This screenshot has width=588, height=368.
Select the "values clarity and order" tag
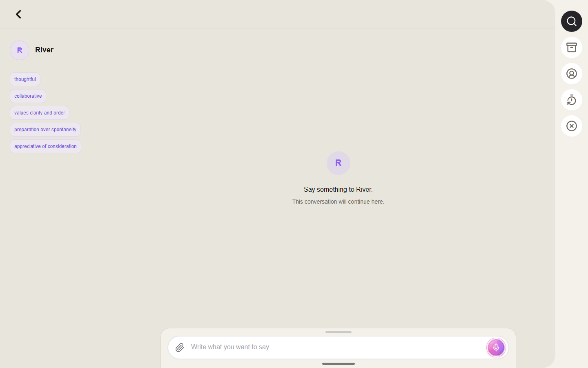(x=40, y=113)
